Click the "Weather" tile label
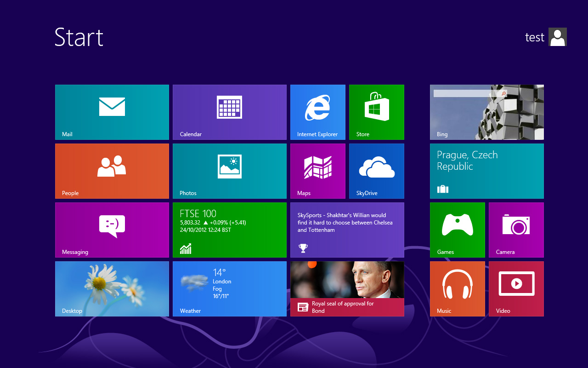 click(x=190, y=311)
